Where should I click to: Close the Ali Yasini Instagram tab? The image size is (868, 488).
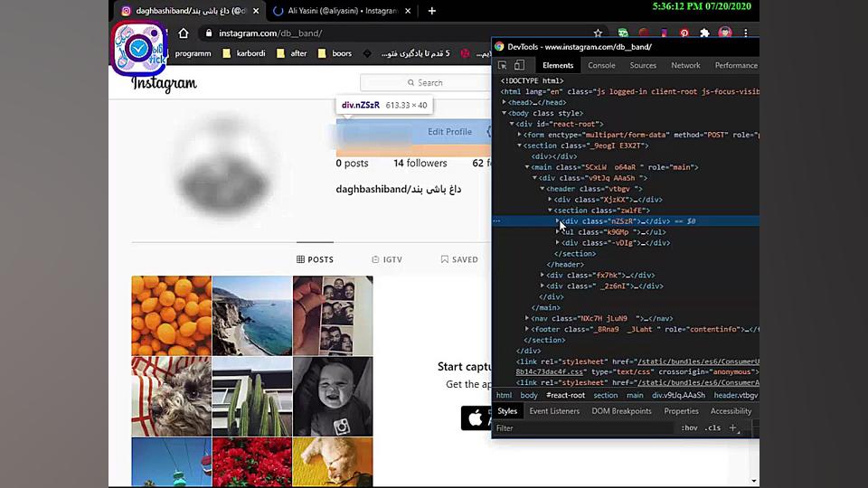tap(408, 11)
